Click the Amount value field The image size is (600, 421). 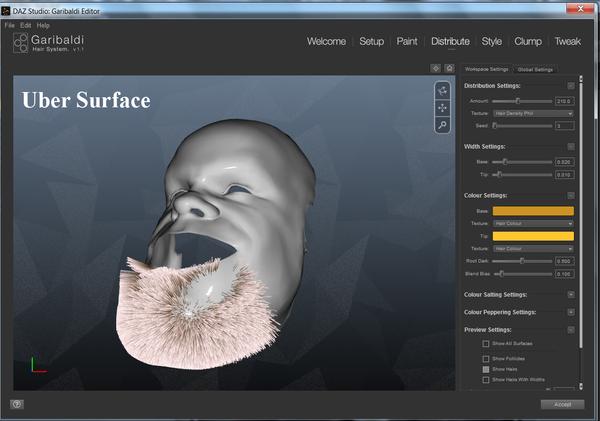pos(564,101)
